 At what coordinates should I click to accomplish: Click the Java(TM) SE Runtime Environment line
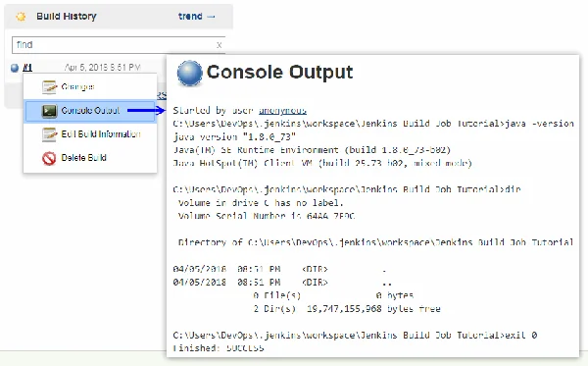click(312, 150)
